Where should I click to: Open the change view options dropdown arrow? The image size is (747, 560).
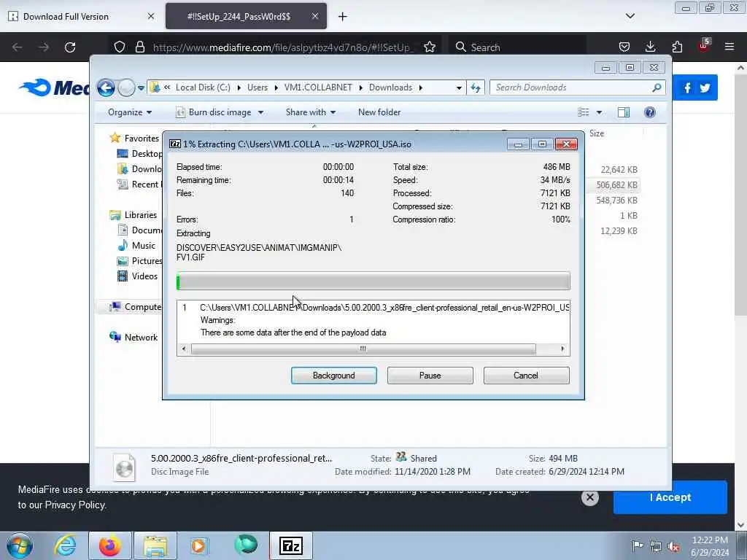(600, 112)
